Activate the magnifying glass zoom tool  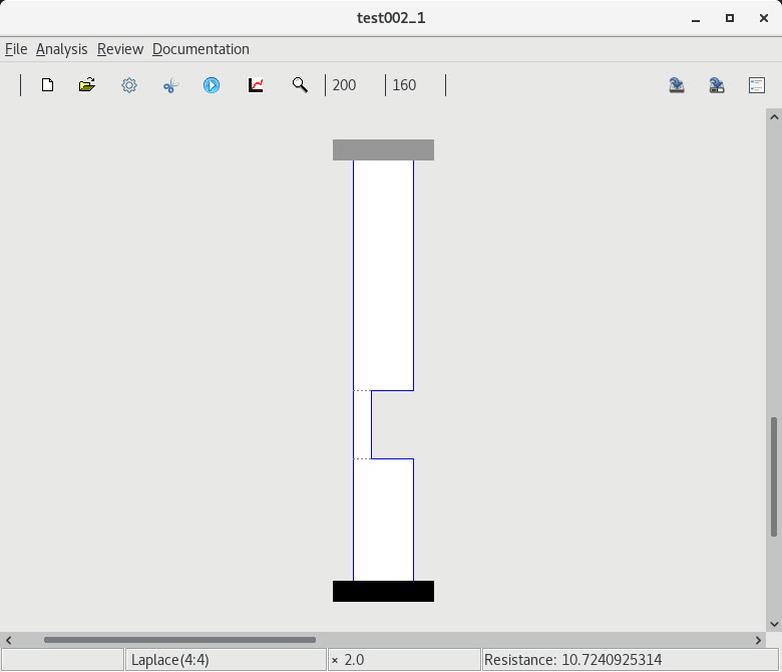pos(299,85)
